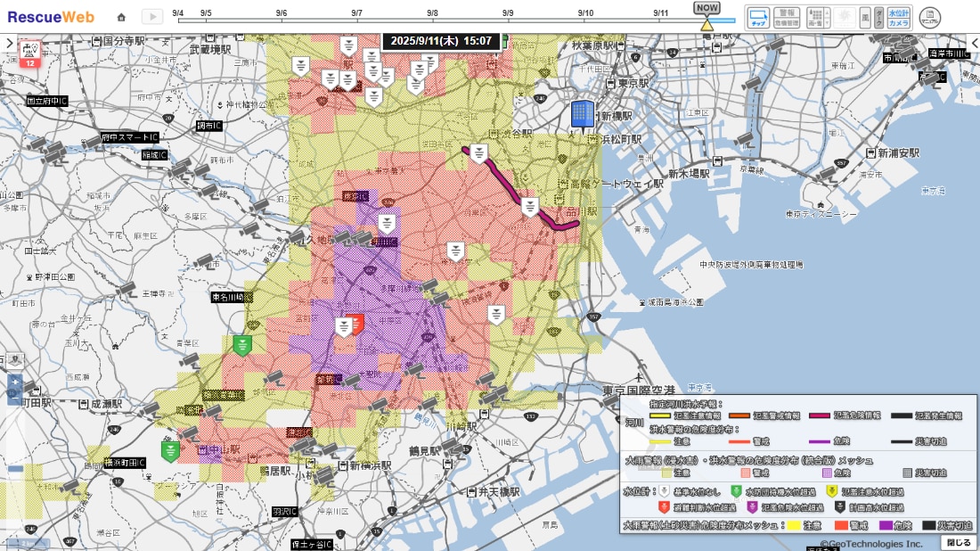Start timeline playback with the play button

pyautogui.click(x=151, y=17)
